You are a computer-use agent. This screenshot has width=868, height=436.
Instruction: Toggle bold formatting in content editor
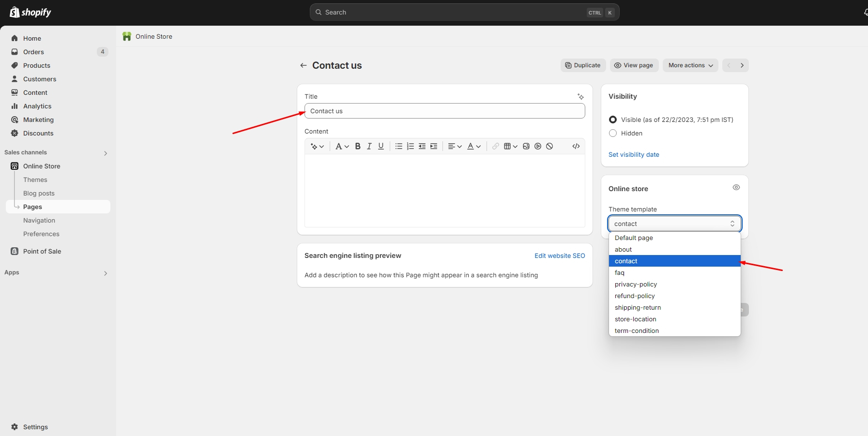tap(358, 146)
